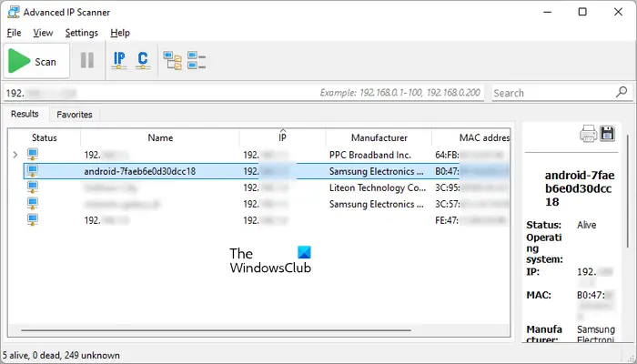Click the IP range toolbar icon
The width and height of the screenshot is (637, 364).
119,61
